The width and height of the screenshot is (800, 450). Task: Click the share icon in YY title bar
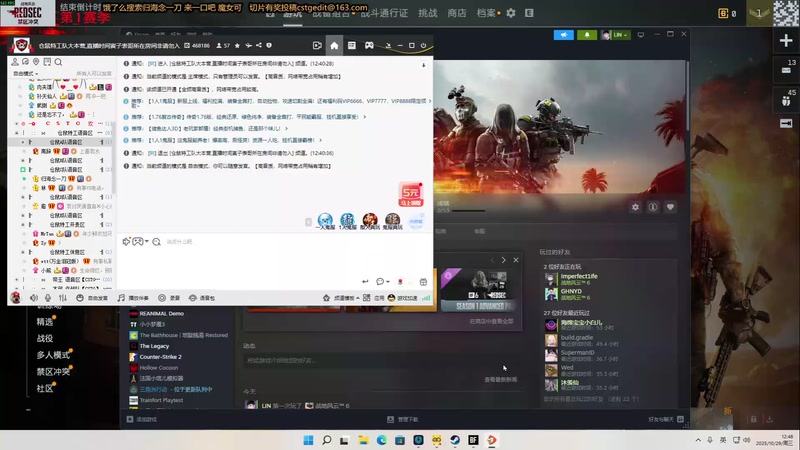click(259, 45)
